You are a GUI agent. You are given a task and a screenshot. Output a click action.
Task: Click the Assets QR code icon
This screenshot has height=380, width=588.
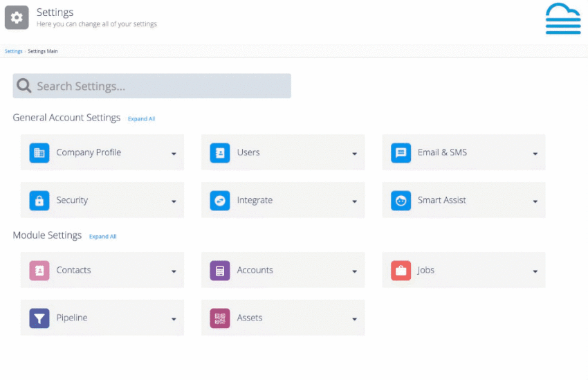(x=220, y=318)
